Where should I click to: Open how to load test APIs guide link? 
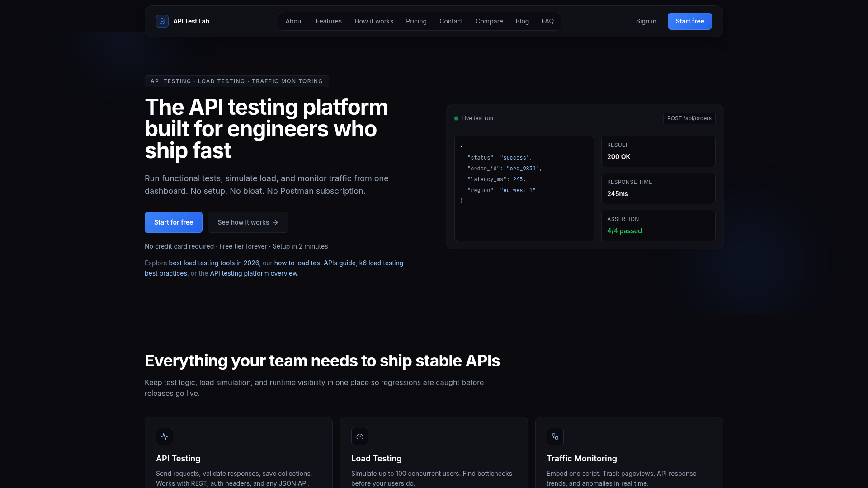[315, 263]
